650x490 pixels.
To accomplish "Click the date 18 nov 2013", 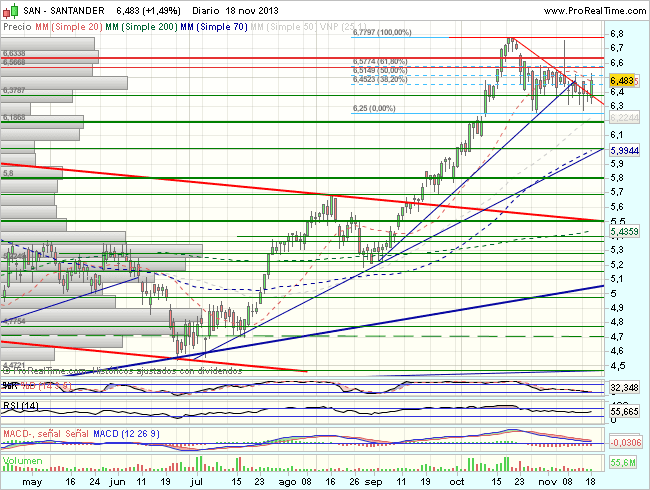I will click(x=252, y=11).
